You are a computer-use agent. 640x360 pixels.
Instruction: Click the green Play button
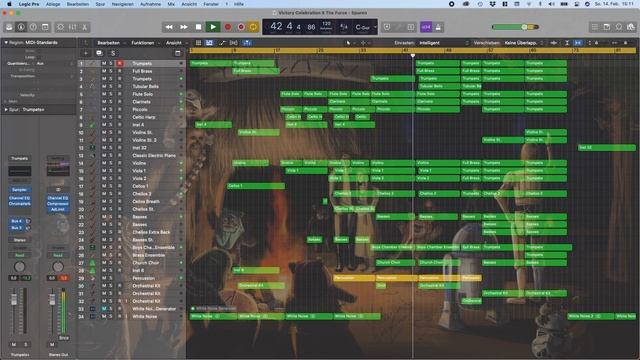point(213,27)
